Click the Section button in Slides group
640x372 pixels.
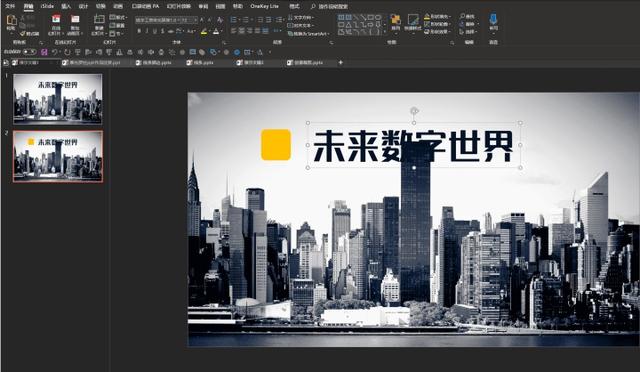click(116, 33)
